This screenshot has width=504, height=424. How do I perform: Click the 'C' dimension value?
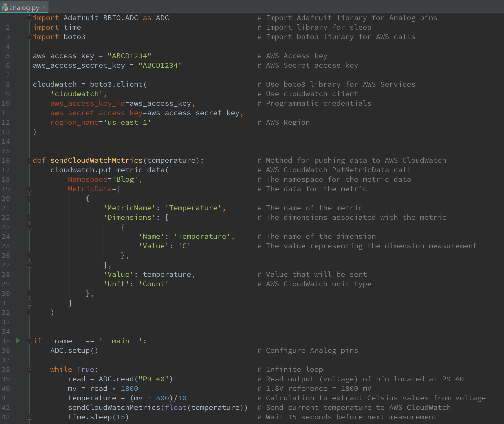click(x=184, y=246)
